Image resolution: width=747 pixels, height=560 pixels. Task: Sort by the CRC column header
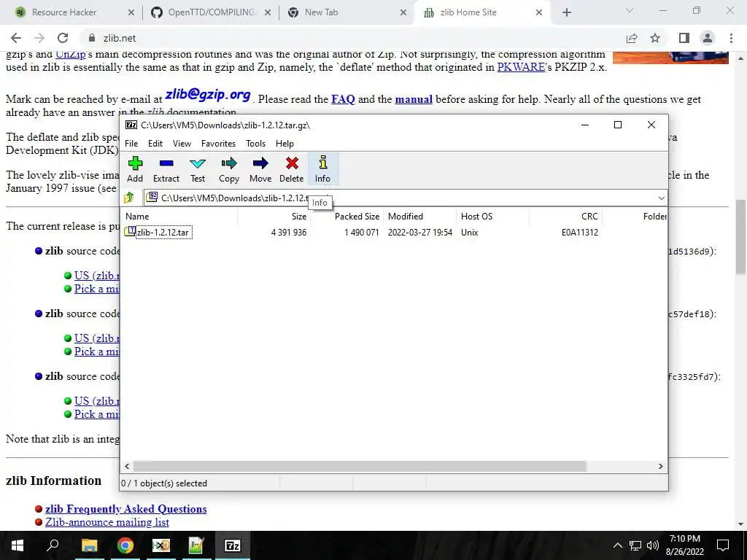click(x=566, y=216)
